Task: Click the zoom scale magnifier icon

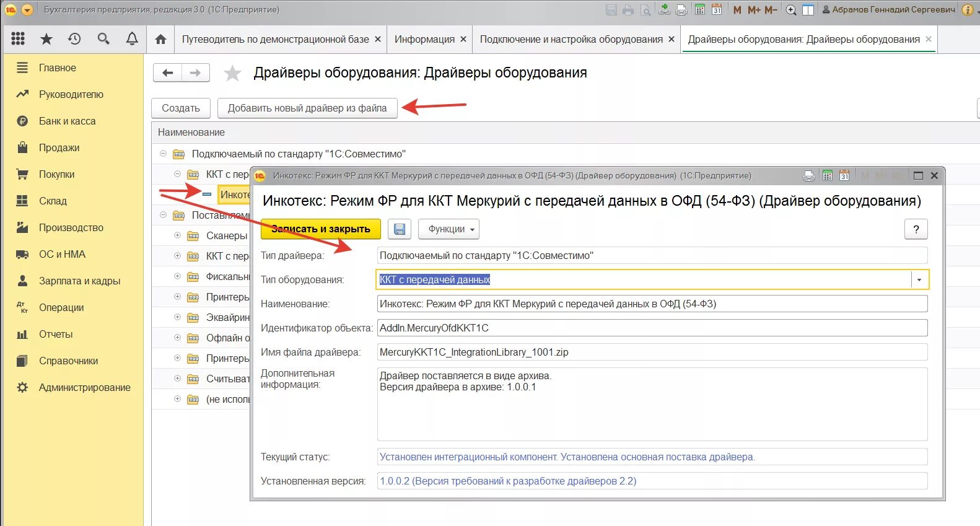Action: pos(791,10)
